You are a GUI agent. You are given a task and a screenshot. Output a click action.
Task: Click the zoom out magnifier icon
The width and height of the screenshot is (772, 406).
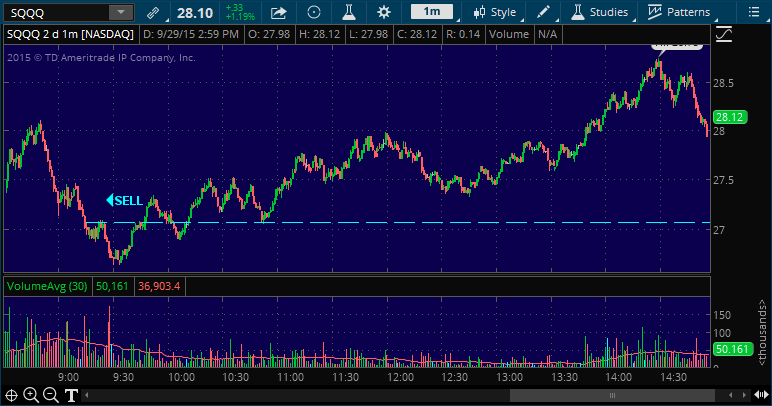[x=51, y=395]
